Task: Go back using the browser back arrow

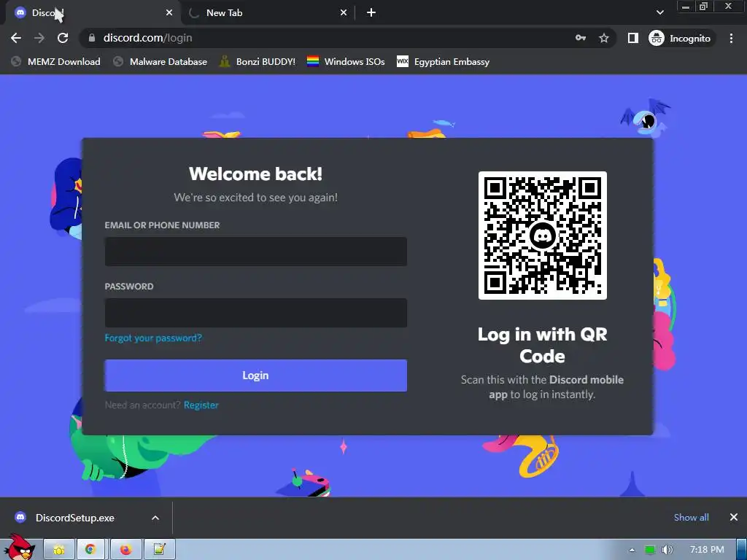Action: 16,38
